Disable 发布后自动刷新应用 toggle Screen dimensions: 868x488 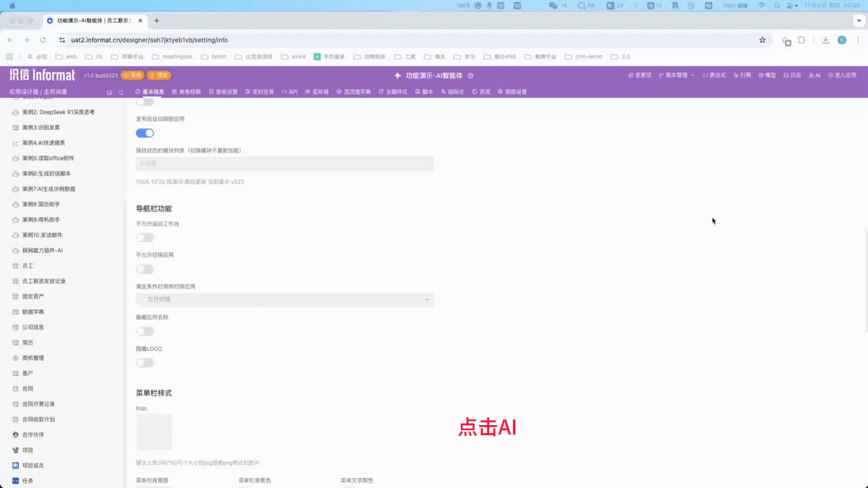145,133
